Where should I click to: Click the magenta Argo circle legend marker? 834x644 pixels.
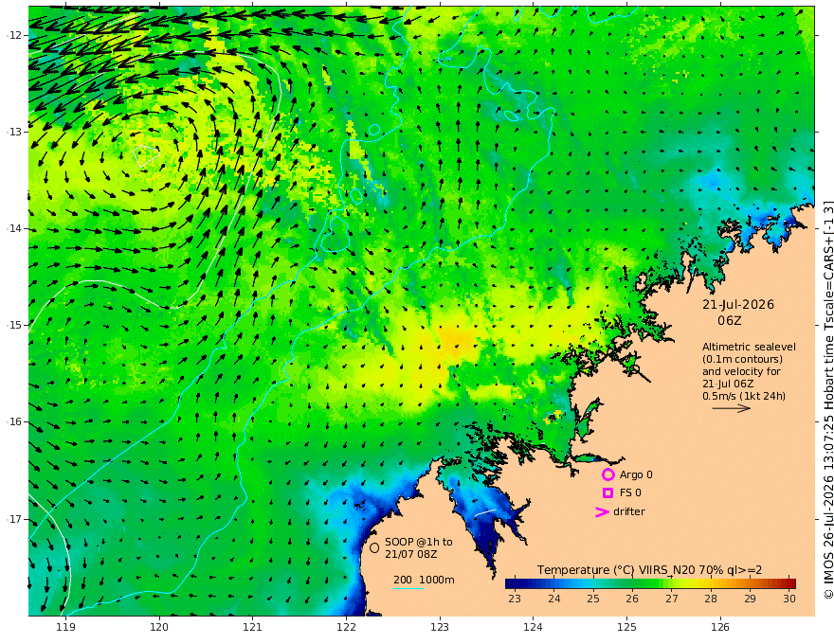point(607,474)
